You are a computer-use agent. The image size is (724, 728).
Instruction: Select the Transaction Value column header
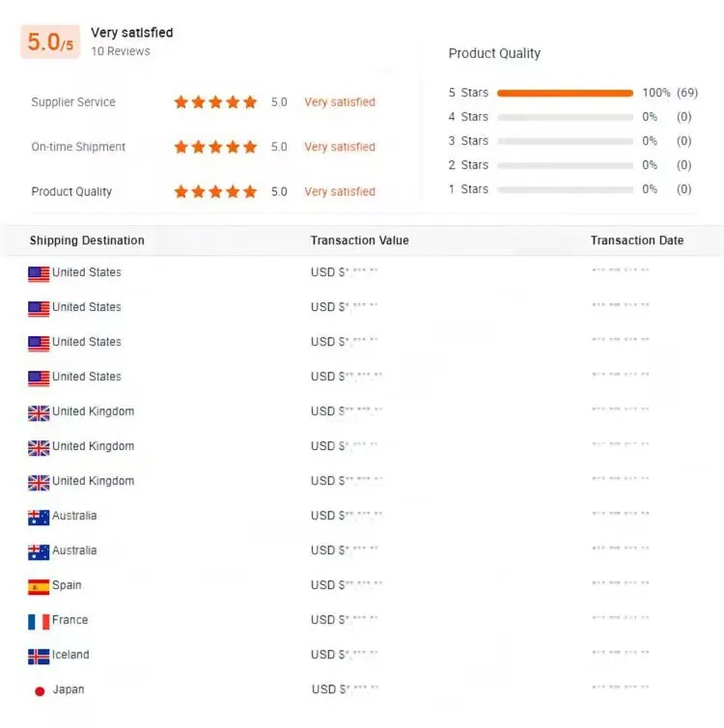pos(359,240)
